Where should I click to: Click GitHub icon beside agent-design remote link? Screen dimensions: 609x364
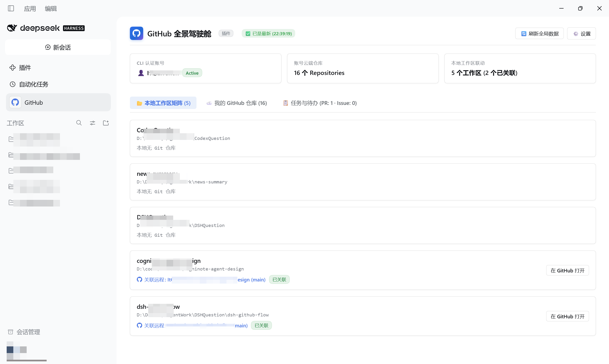(140, 279)
